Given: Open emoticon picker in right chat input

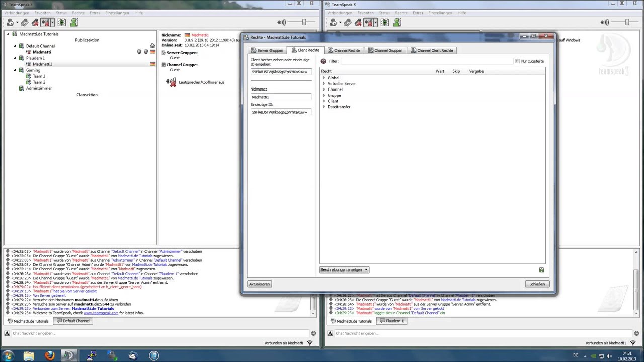Looking at the screenshot, I should tap(636, 333).
